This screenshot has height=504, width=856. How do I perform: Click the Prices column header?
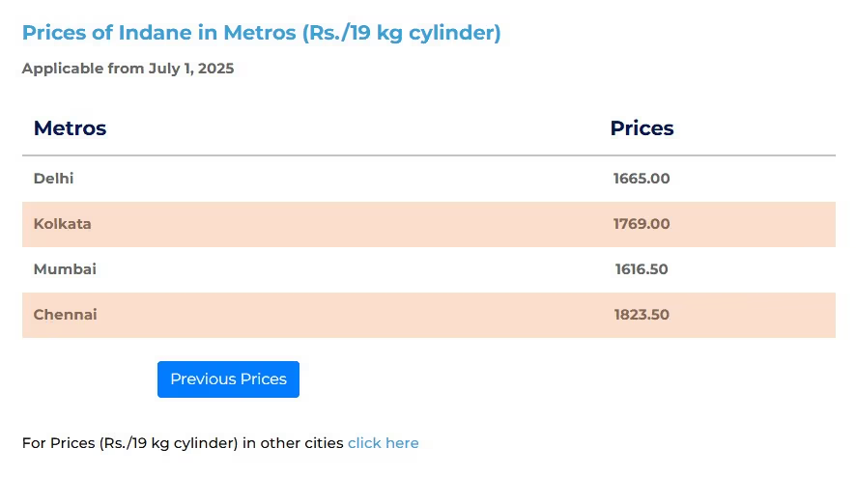[x=642, y=128]
